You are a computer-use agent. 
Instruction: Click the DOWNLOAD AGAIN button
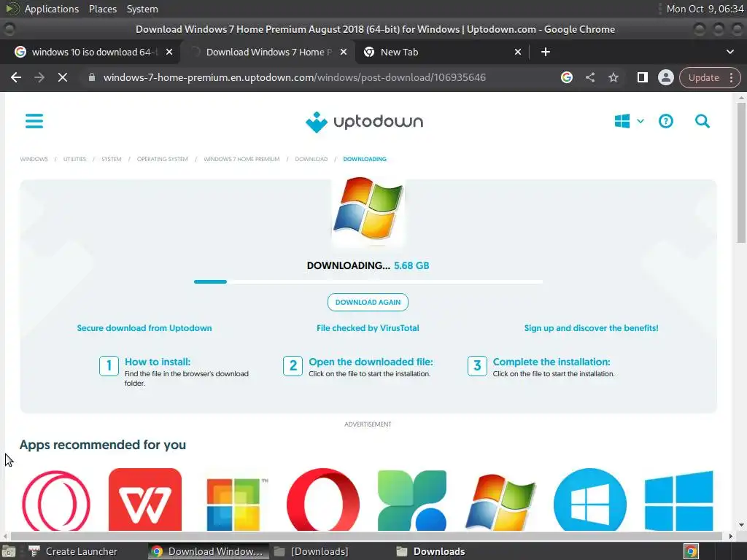click(368, 303)
